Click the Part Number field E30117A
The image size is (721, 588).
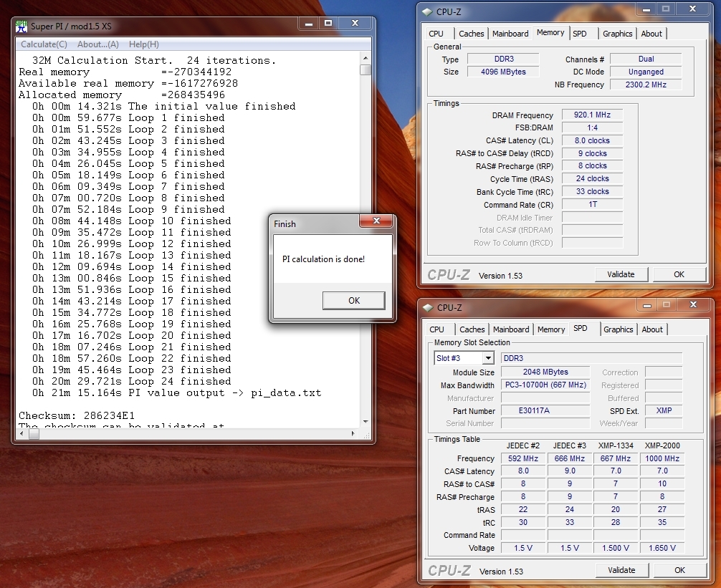tap(545, 411)
